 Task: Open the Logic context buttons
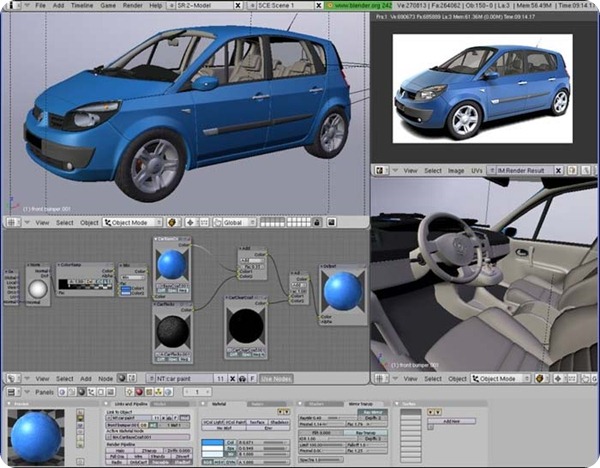[x=63, y=392]
